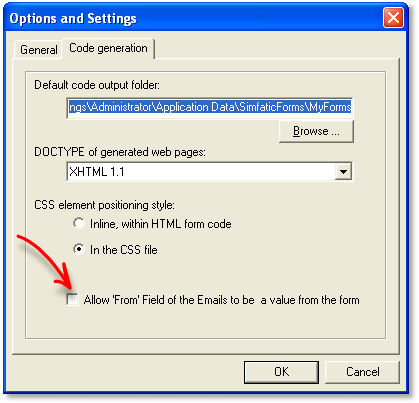This screenshot has width=419, height=403.
Task: Confirm settings with the OK button
Action: (281, 372)
